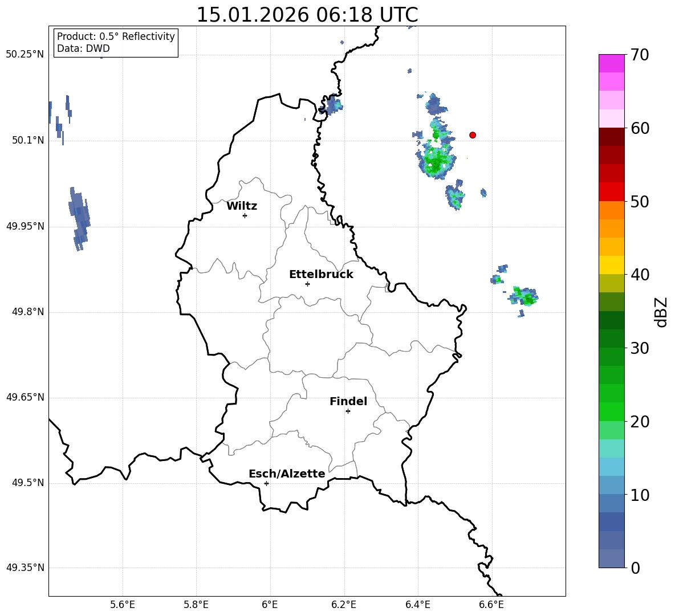Click the dBZ colorbar axis label

(661, 312)
